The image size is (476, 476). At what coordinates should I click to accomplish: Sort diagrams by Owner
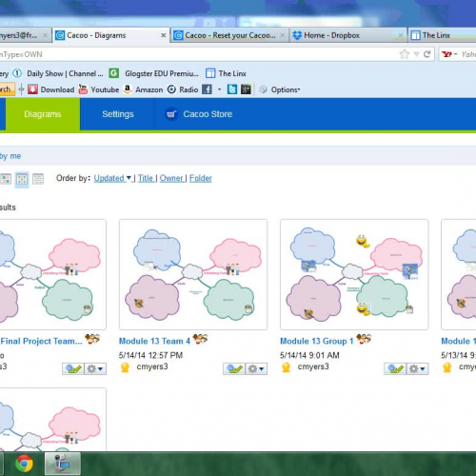[x=171, y=178]
